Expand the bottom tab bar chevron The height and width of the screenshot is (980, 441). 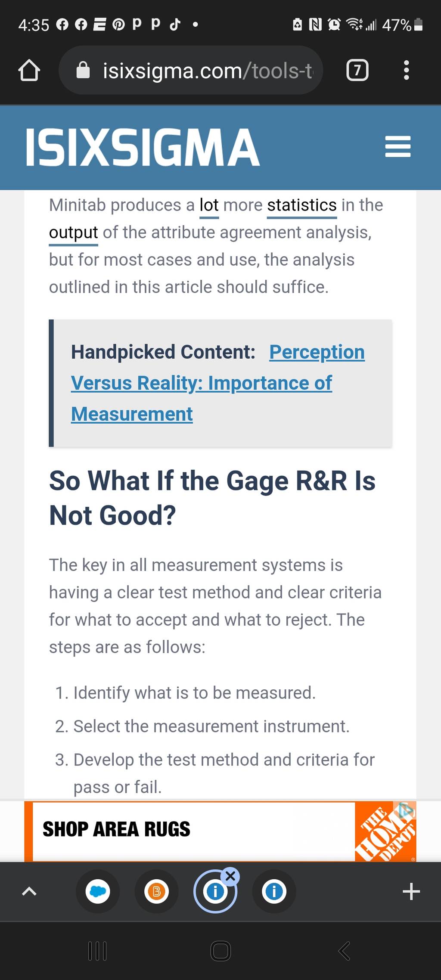click(29, 891)
